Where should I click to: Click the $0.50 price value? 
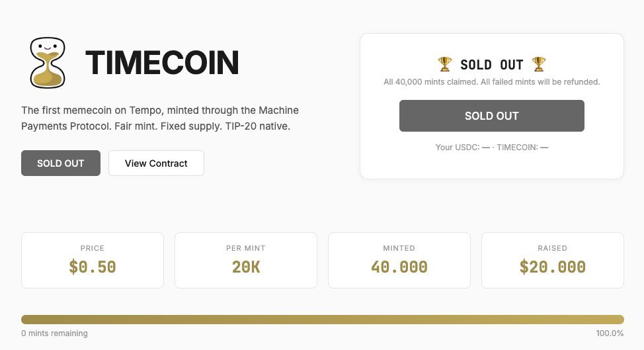point(93,267)
